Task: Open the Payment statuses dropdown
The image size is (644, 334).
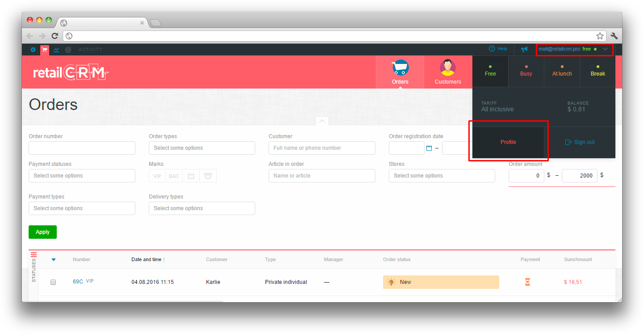Action: point(82,176)
